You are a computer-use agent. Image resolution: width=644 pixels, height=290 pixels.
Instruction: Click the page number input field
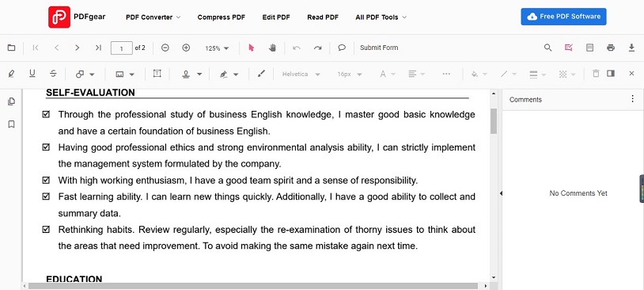coord(122,48)
